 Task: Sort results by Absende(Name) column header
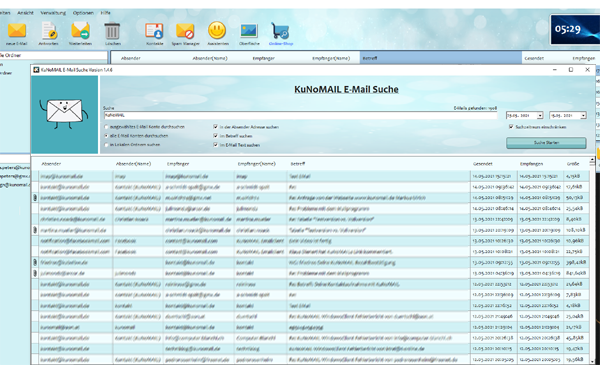point(133,164)
